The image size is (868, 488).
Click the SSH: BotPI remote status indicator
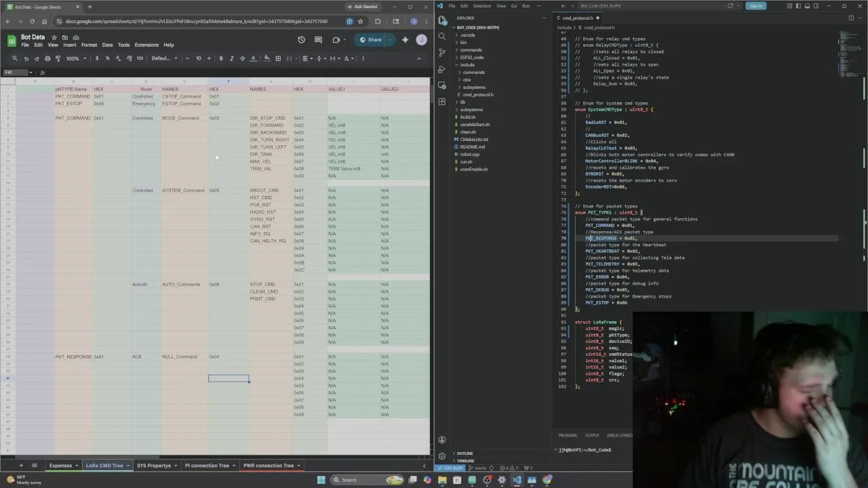(x=451, y=468)
